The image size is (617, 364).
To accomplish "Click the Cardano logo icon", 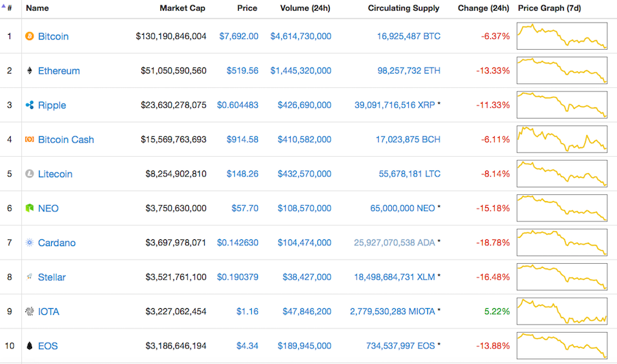I will pos(29,243).
